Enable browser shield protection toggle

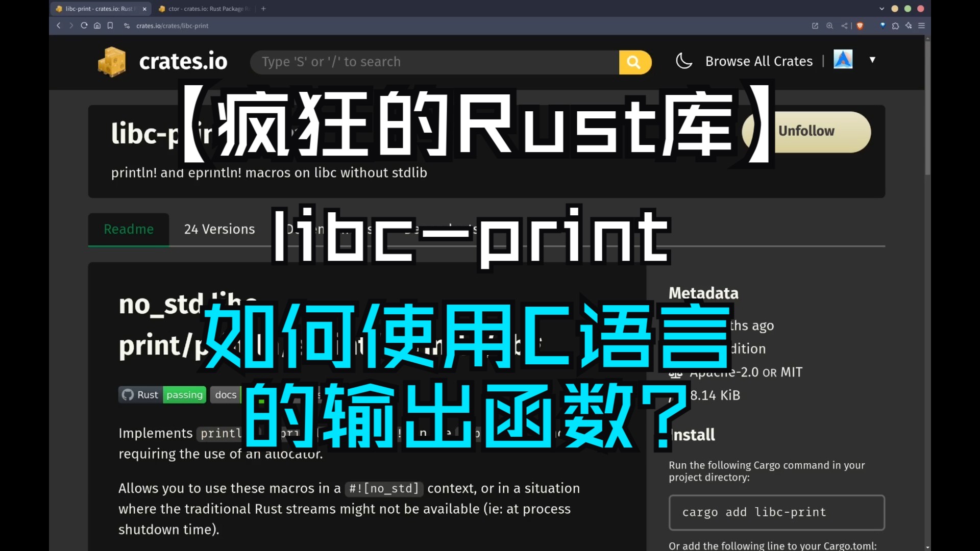pyautogui.click(x=860, y=25)
